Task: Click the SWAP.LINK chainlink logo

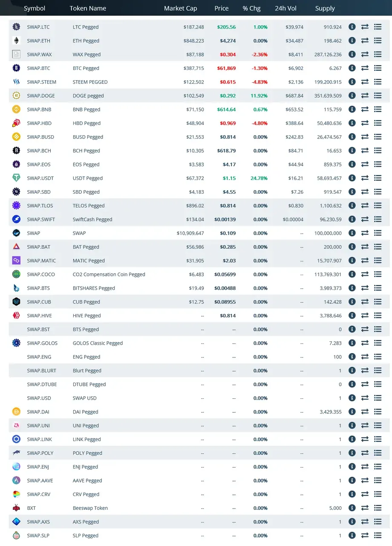Action: (x=16, y=439)
